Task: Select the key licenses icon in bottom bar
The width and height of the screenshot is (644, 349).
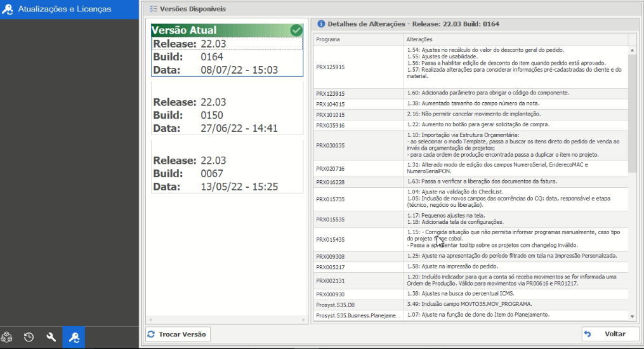Action: 74,338
